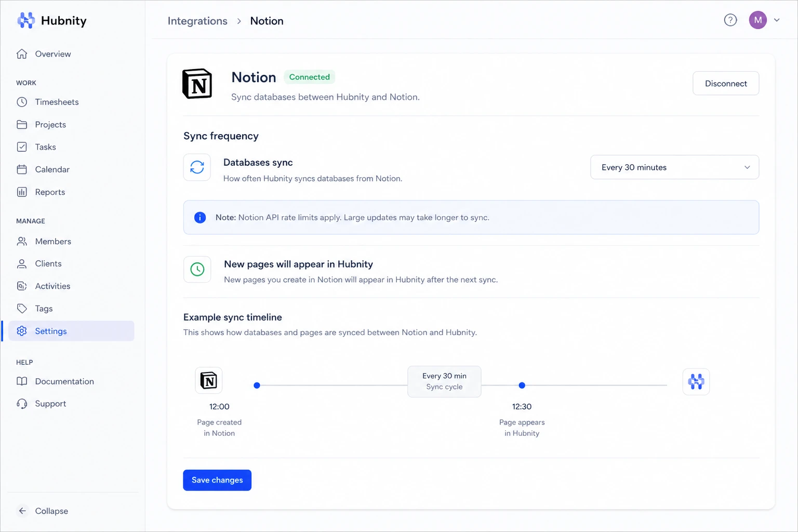The width and height of the screenshot is (798, 532).
Task: Click the large Notion logo in header
Action: click(x=197, y=84)
